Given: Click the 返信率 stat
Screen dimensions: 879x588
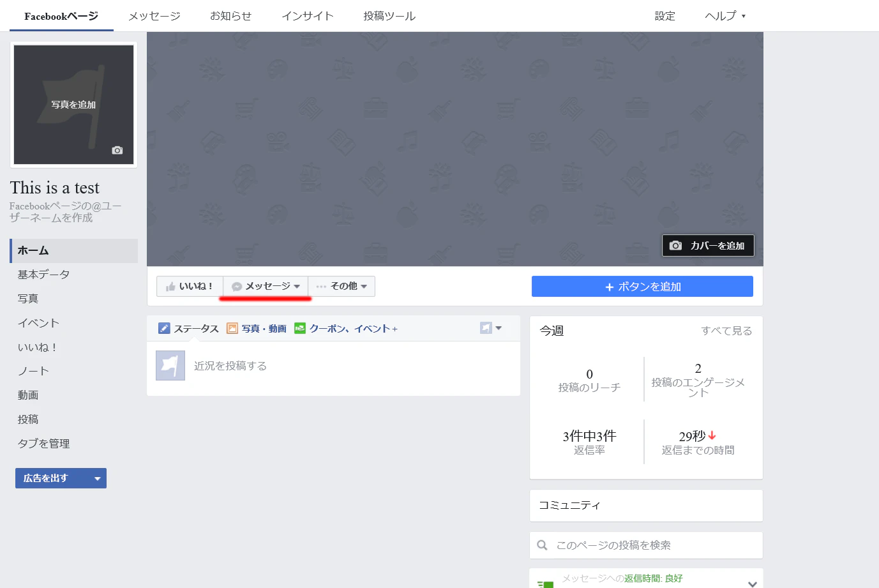Looking at the screenshot, I should coord(589,442).
